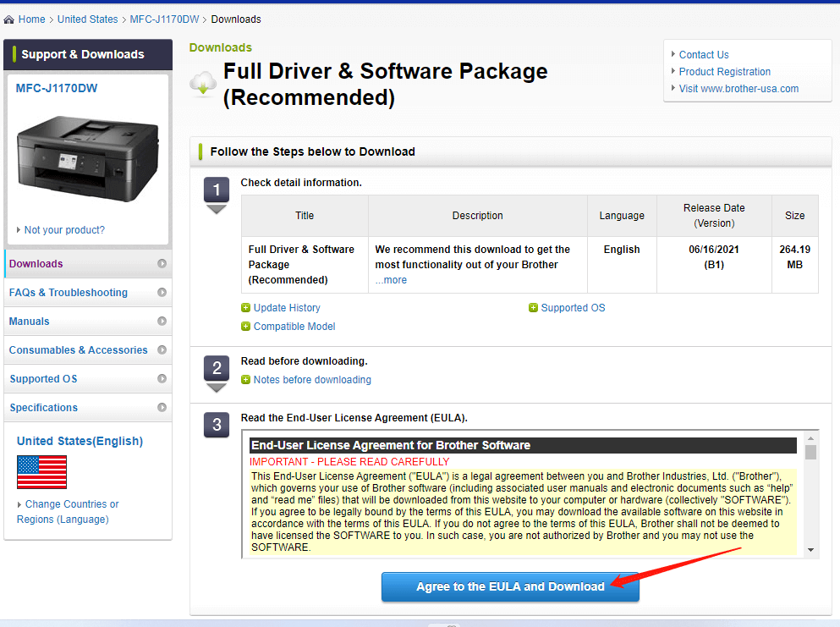Click the home icon in the breadcrumb
Screen dimensions: 840x627
click(8, 19)
